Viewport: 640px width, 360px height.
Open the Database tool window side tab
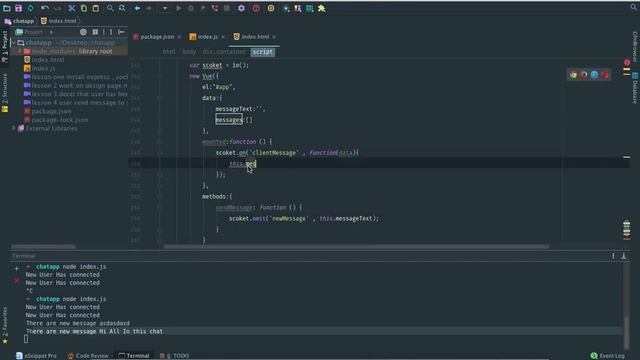(635, 88)
